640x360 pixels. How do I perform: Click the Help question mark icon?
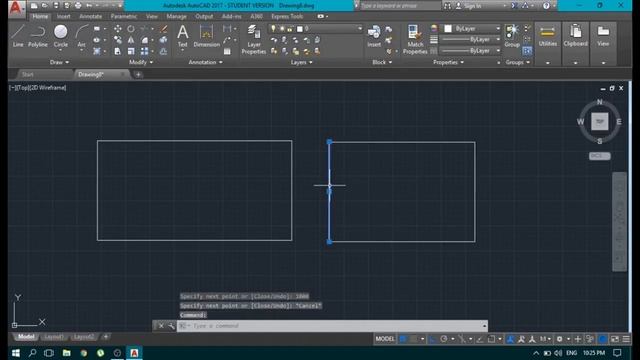click(x=546, y=6)
